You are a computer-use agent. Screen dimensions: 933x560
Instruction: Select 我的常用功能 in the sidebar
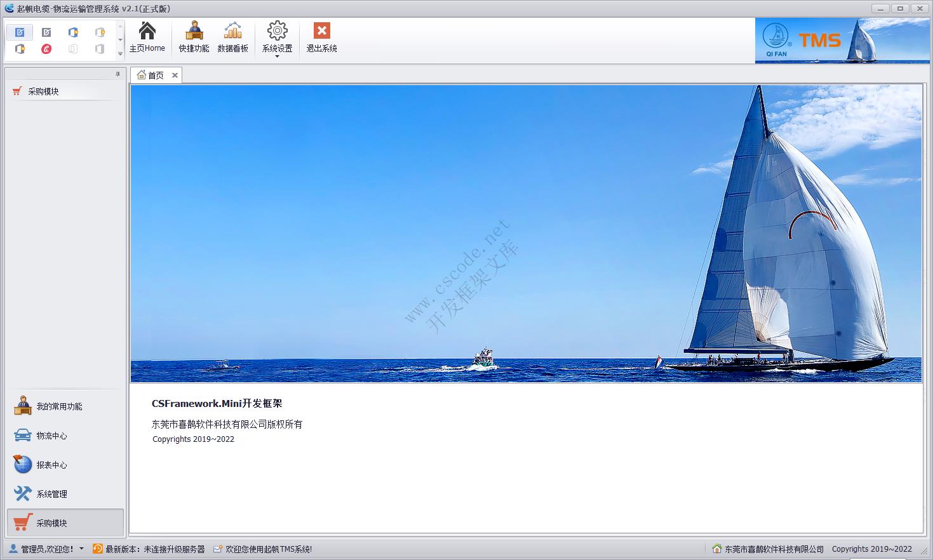[22, 405]
